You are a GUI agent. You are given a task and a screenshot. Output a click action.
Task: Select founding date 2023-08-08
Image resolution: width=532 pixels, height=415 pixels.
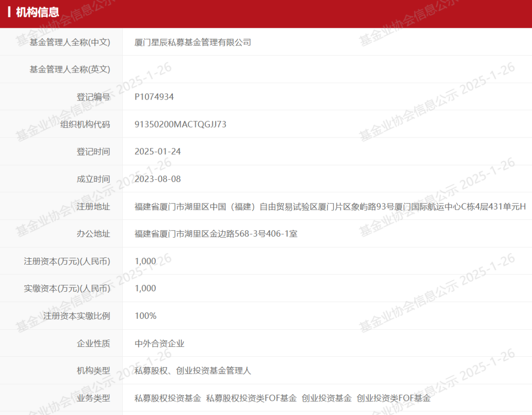click(158, 179)
